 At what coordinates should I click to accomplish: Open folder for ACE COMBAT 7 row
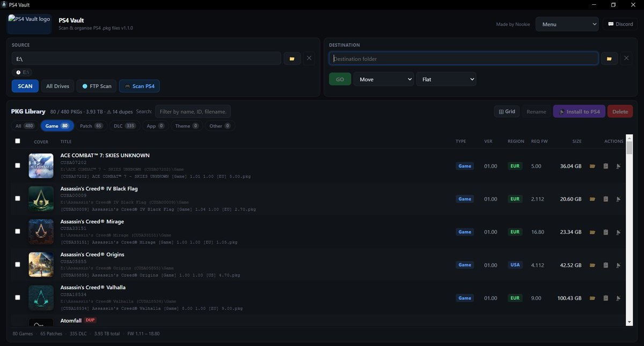pos(592,167)
